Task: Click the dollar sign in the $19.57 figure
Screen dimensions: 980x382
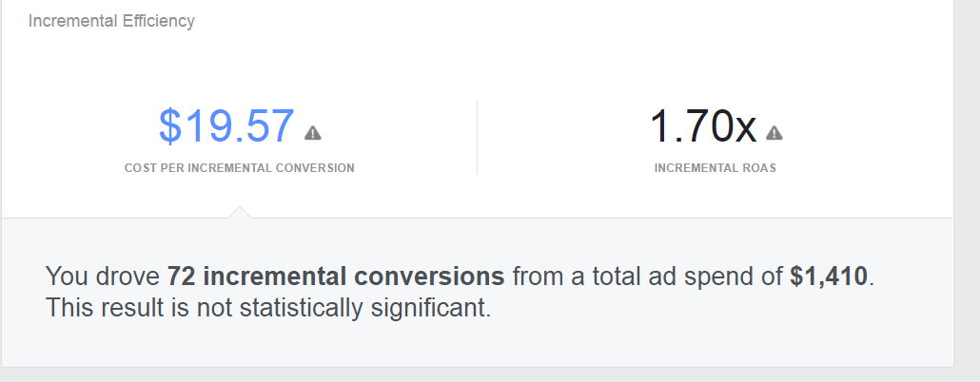Action: pyautogui.click(x=169, y=127)
